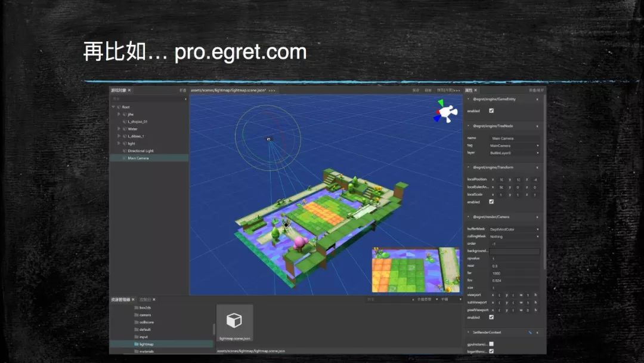Select Main Camera in the hierarchy
Viewport: 644px width, 363px height.
[149, 158]
